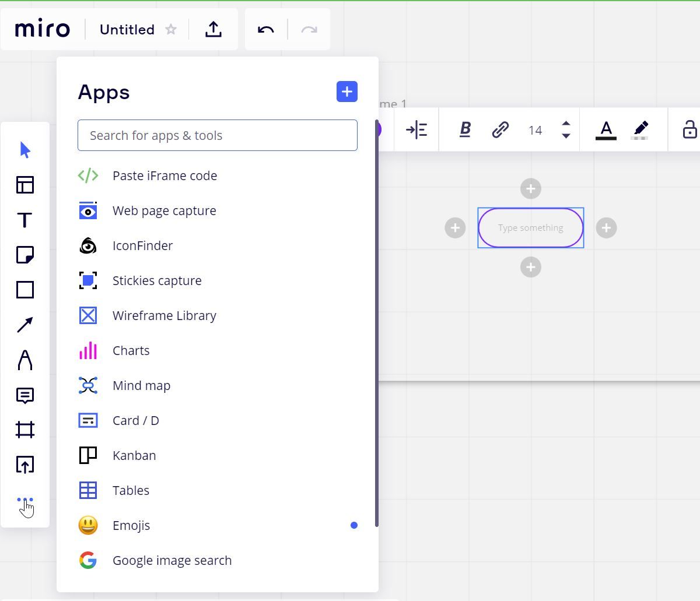
Task: Add node below the mind map shape
Action: click(531, 267)
